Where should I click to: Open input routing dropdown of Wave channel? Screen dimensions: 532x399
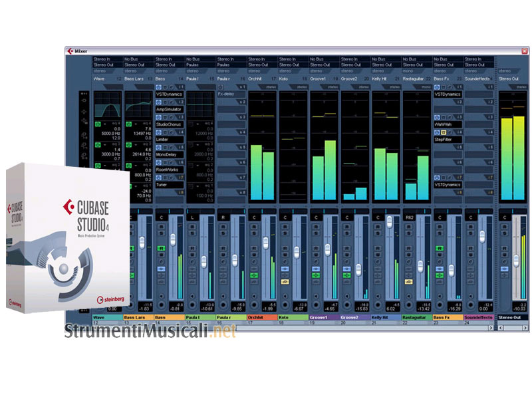point(103,59)
